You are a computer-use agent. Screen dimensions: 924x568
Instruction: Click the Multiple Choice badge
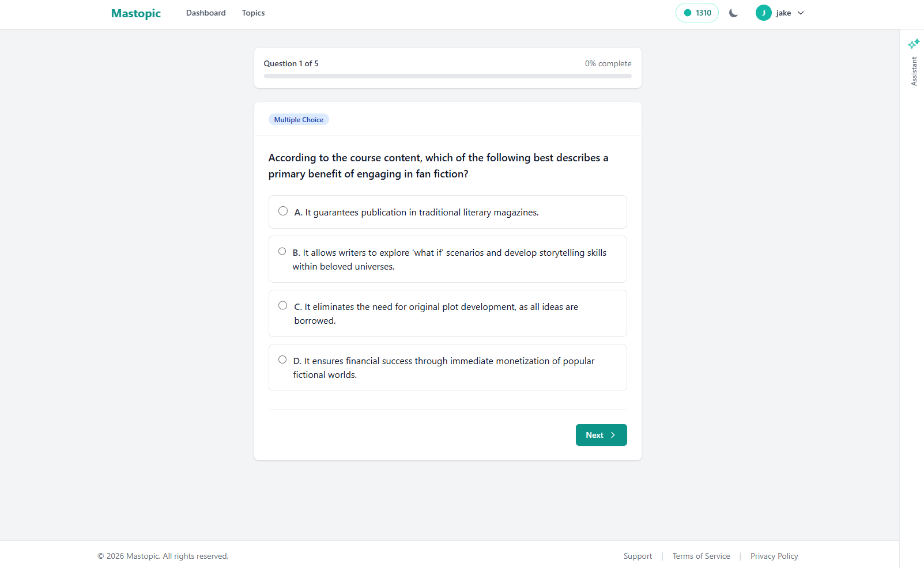tap(299, 119)
